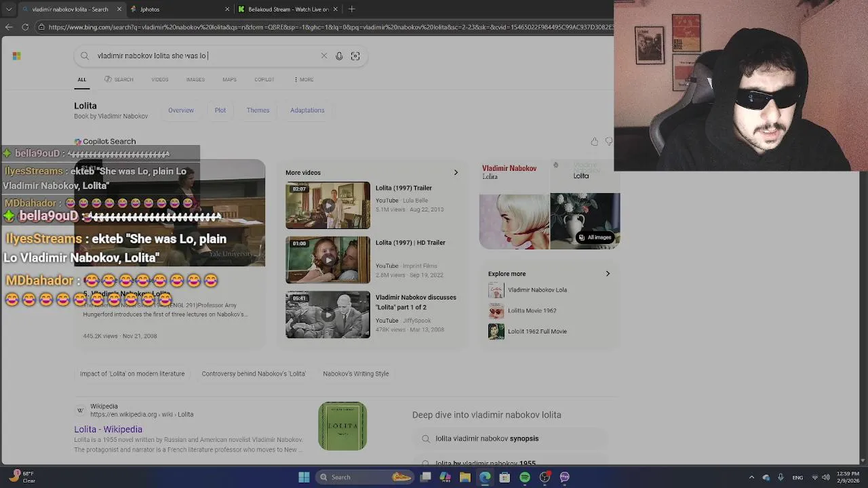This screenshot has height=488, width=868.
Task: Select Nabokov's Writing Style chip
Action: [356, 373]
